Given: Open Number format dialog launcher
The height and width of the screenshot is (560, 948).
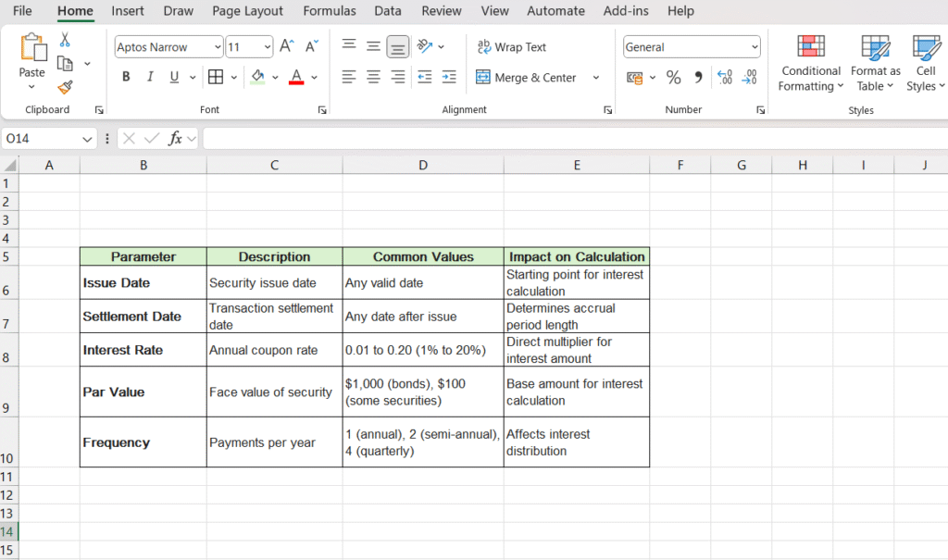Looking at the screenshot, I should pyautogui.click(x=761, y=110).
